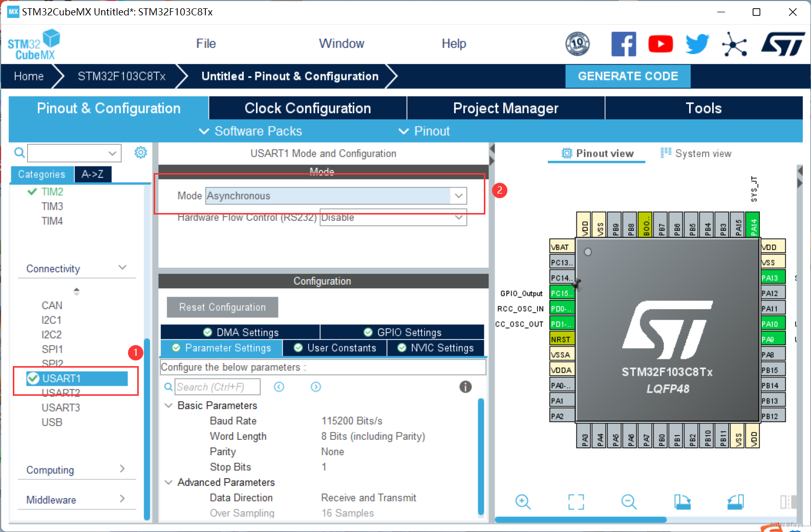
Task: Go to Home breadcrumb
Action: pyautogui.click(x=29, y=76)
